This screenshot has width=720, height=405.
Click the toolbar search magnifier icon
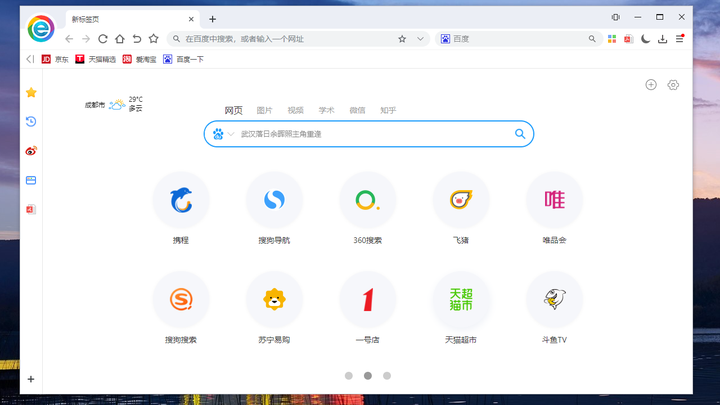592,39
